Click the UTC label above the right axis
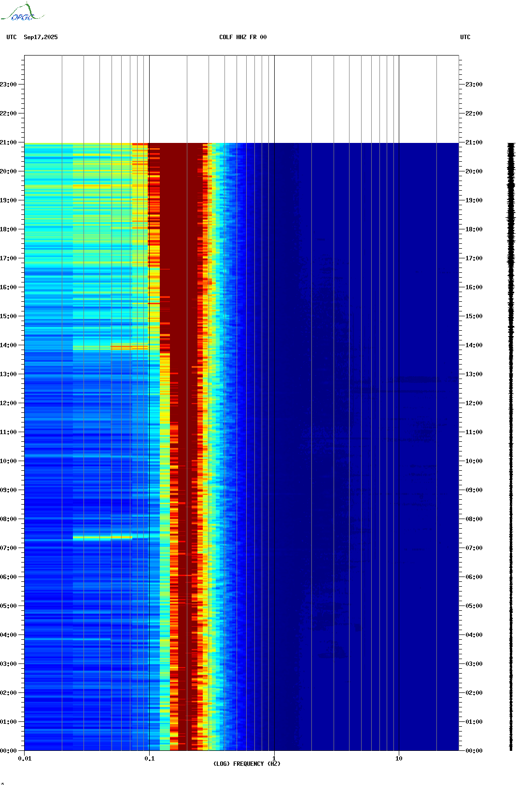The height and width of the screenshot is (789, 532). click(x=465, y=37)
